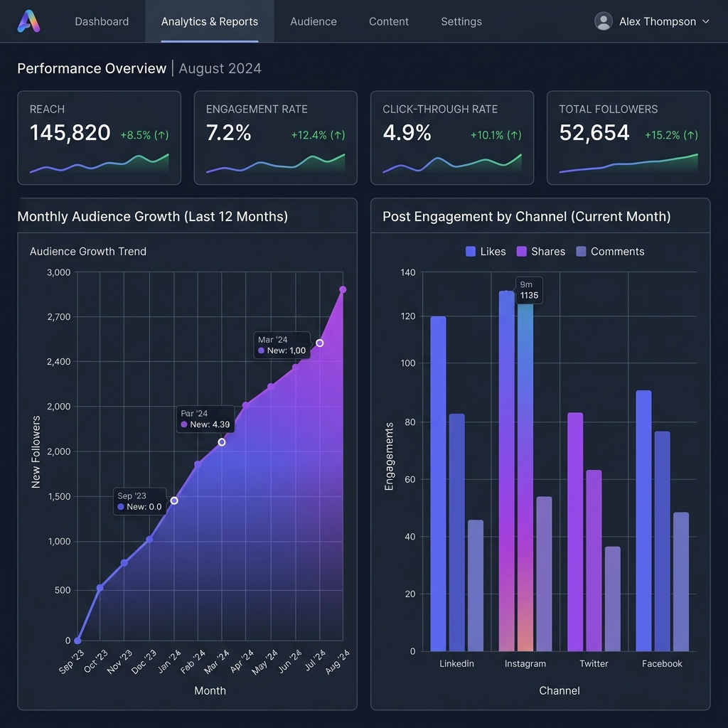Click the Oct '23 data point
Screen dimensions: 728x728
pos(100,588)
